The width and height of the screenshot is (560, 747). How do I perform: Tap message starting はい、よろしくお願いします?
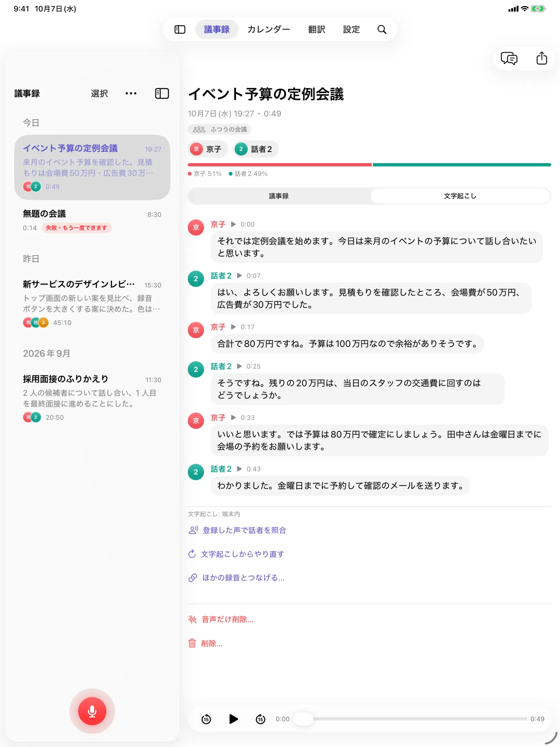pyautogui.click(x=371, y=298)
